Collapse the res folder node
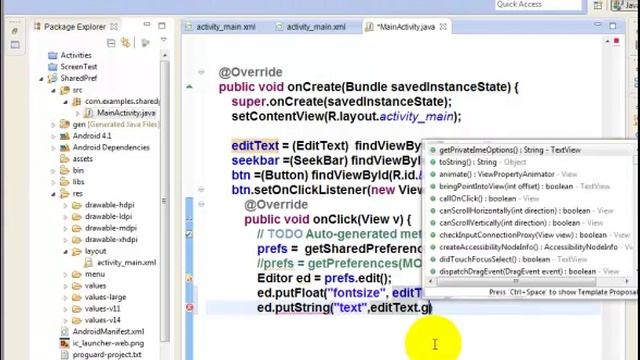Screen dimensions: 640x360 [53, 194]
